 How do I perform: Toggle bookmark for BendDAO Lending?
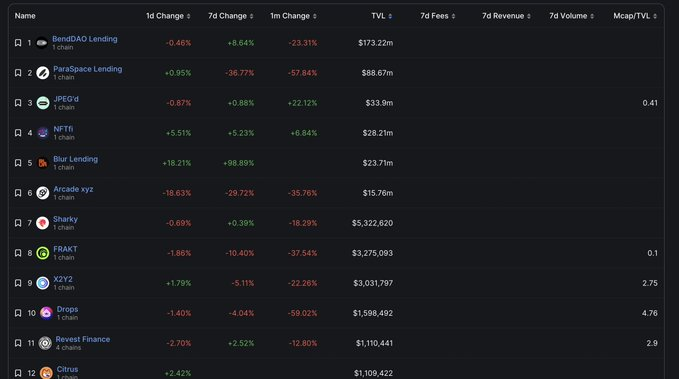pos(18,43)
